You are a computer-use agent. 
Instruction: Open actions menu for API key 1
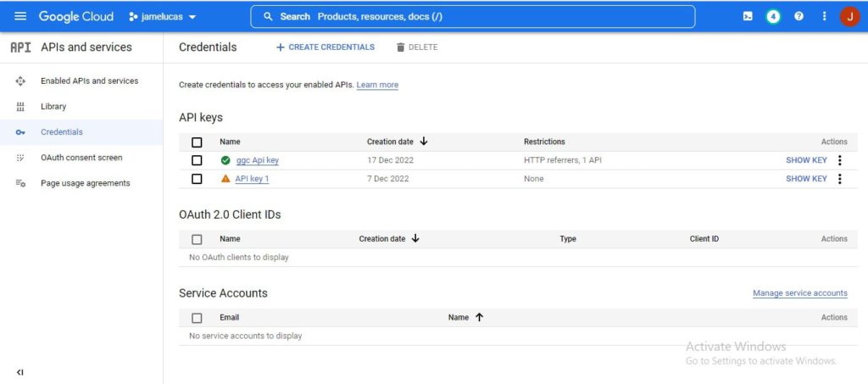point(840,179)
